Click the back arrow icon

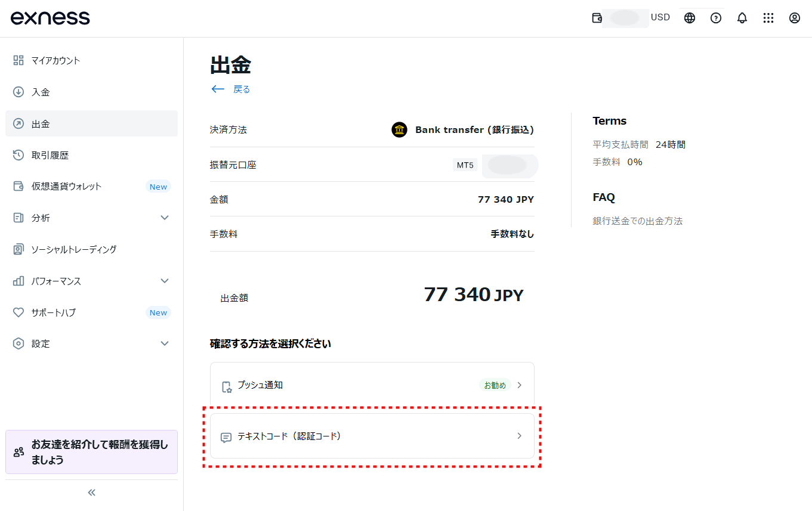click(218, 89)
